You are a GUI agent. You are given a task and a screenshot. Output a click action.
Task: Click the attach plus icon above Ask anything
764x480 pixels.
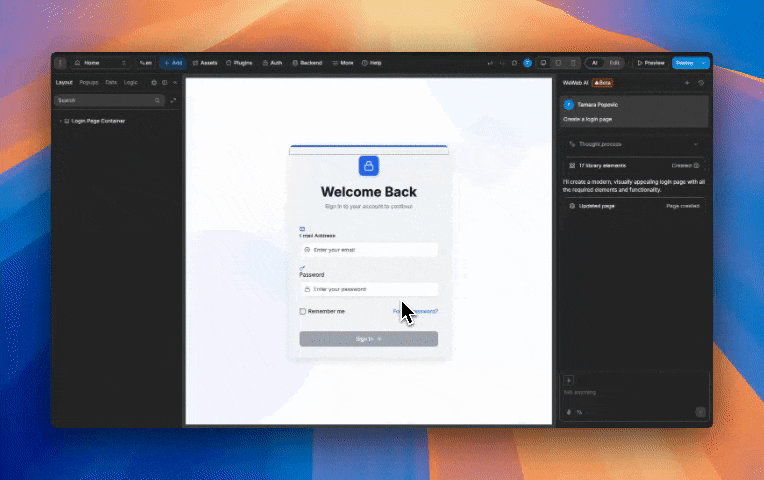(x=569, y=380)
